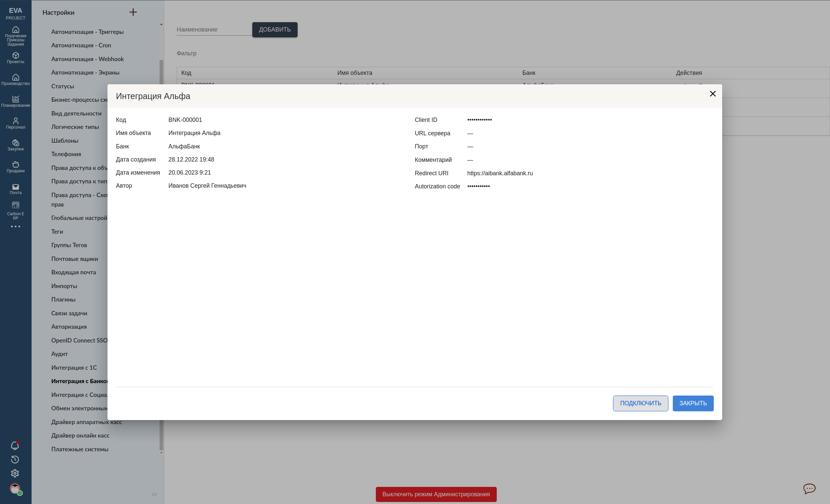Open Автоматизация - Триггеры settings

(87, 32)
